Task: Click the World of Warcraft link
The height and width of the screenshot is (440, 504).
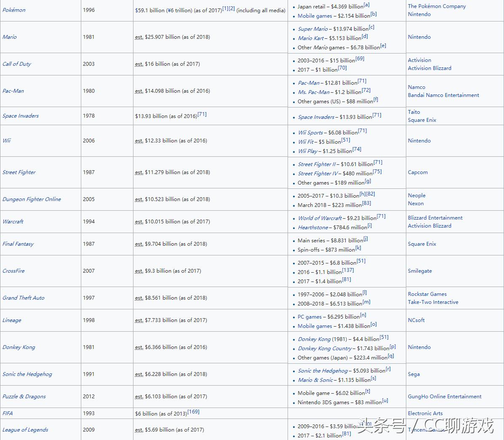Action: [x=320, y=218]
